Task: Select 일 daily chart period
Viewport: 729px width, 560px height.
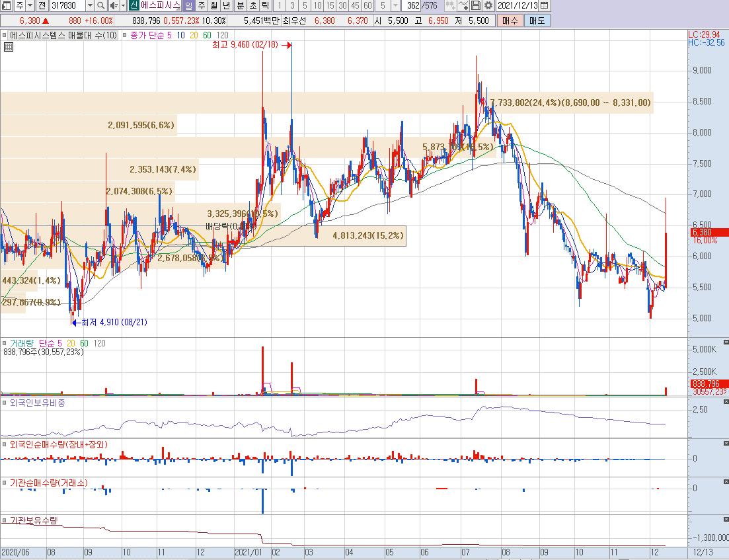Action: pos(188,5)
